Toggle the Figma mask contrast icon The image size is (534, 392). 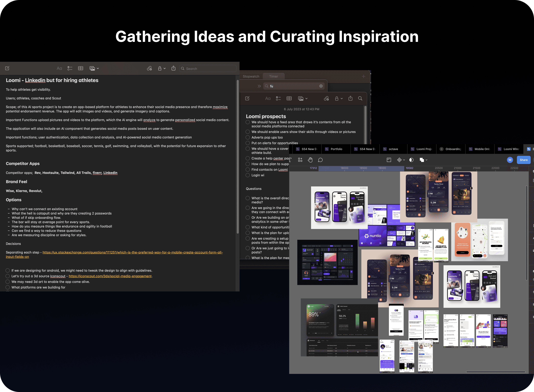click(412, 160)
